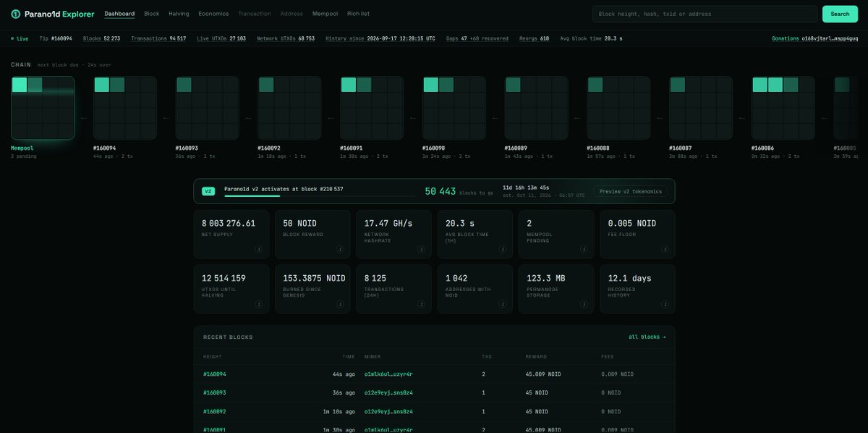The height and width of the screenshot is (433, 868).
Task: Click the 8 003 276.61 net supply value
Action: 229,223
